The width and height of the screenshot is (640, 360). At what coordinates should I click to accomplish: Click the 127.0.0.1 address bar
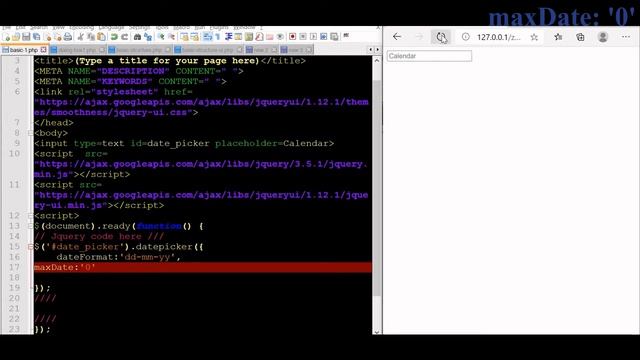pyautogui.click(x=498, y=37)
